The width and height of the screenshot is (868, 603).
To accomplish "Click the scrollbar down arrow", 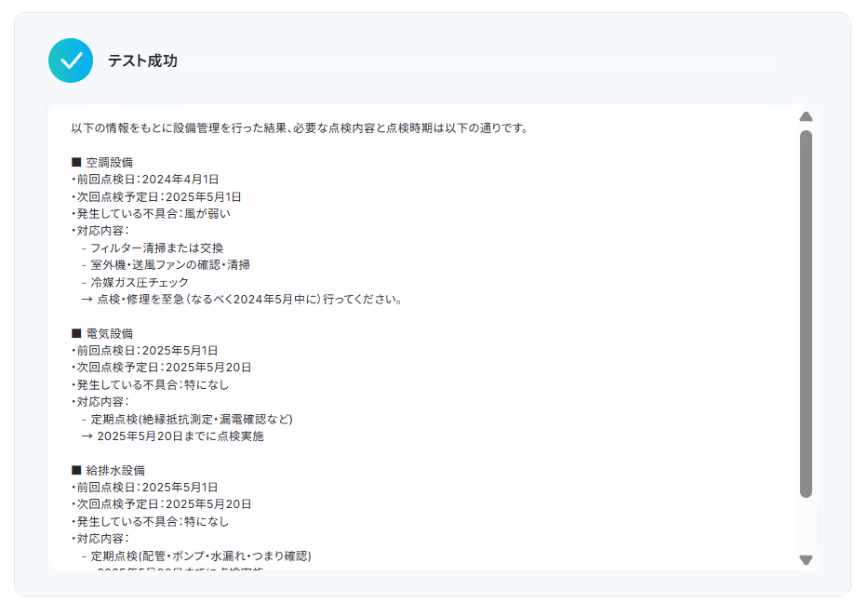I will (806, 560).
